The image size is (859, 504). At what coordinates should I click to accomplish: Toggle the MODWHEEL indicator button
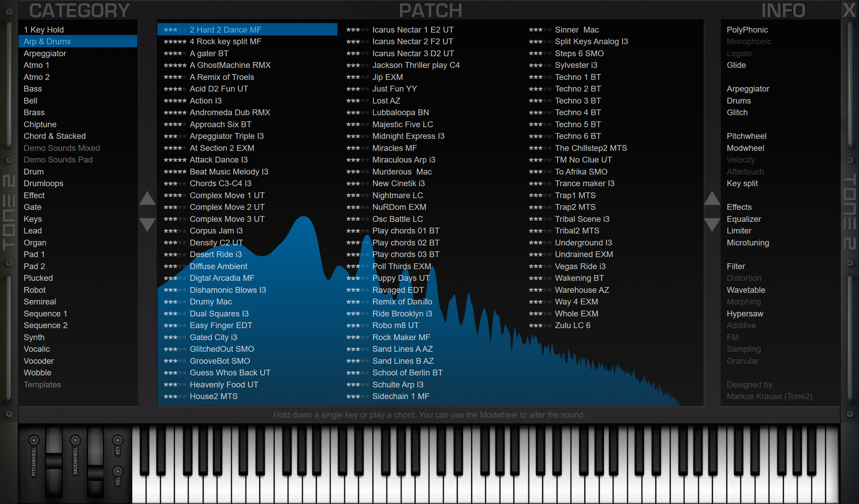point(75,440)
